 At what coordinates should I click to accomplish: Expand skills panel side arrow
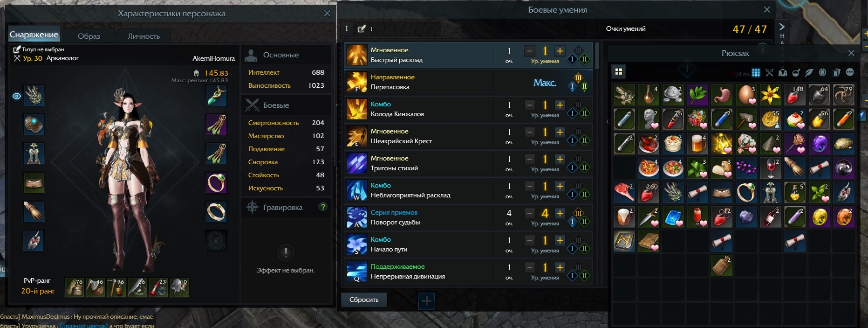coord(782,27)
